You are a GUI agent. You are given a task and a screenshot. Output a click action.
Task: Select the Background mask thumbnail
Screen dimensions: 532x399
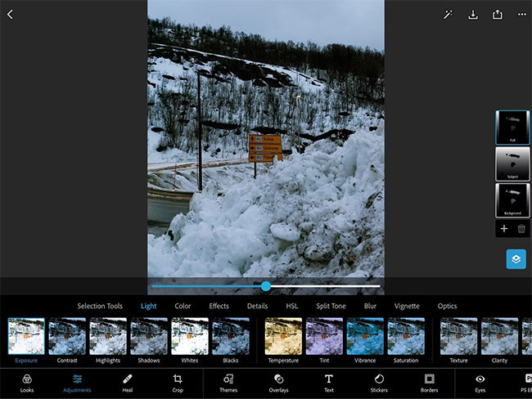click(x=512, y=200)
